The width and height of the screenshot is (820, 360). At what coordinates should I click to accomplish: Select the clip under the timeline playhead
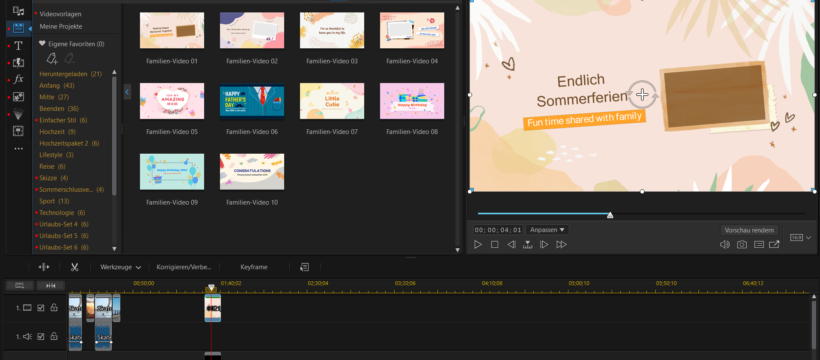click(212, 308)
